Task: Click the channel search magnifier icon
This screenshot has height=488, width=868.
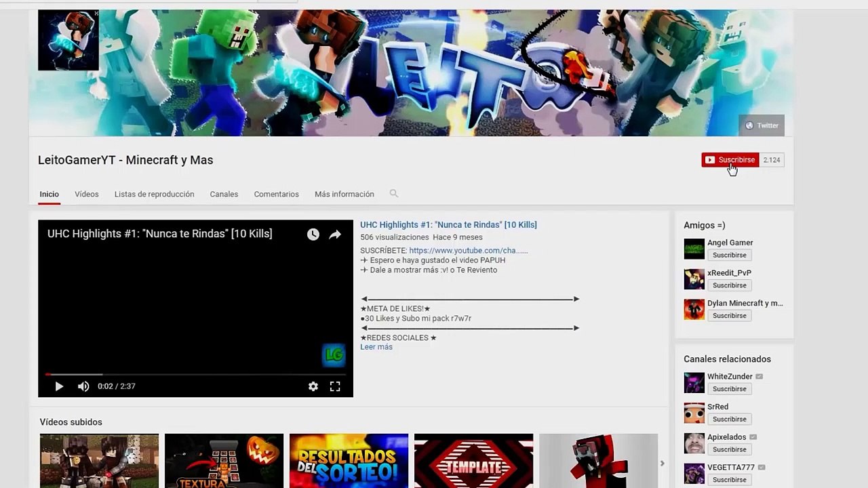Action: coord(393,194)
